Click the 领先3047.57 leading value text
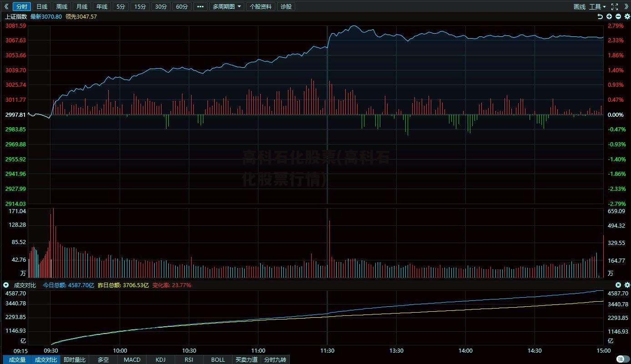This screenshot has height=364, width=631. 81,16
